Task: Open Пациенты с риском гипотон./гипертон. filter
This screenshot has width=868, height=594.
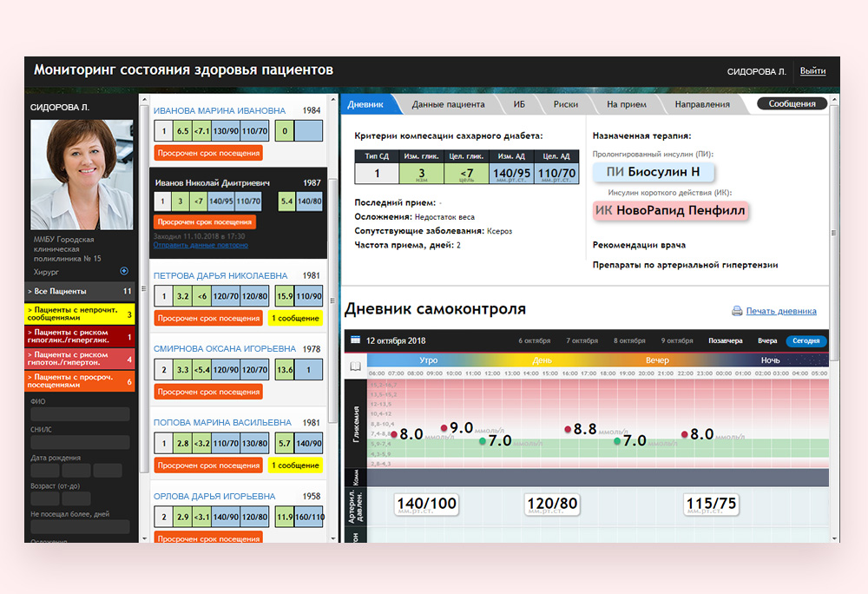Action: pyautogui.click(x=80, y=358)
